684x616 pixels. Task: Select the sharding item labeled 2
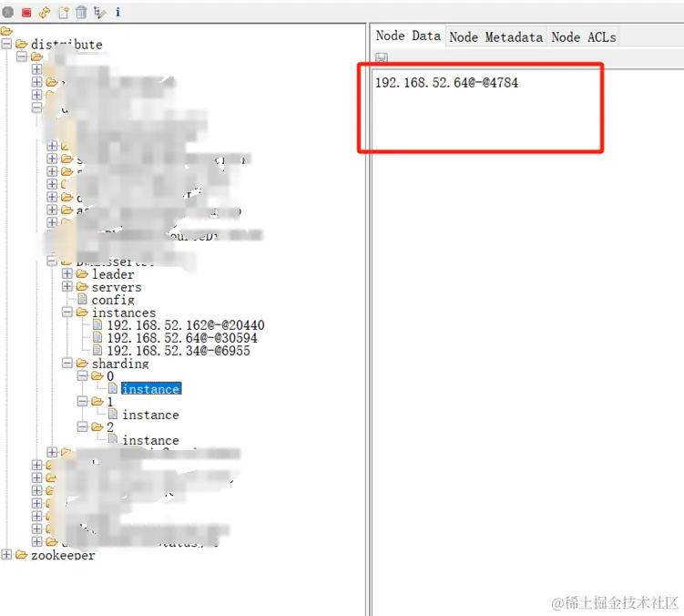(x=110, y=427)
